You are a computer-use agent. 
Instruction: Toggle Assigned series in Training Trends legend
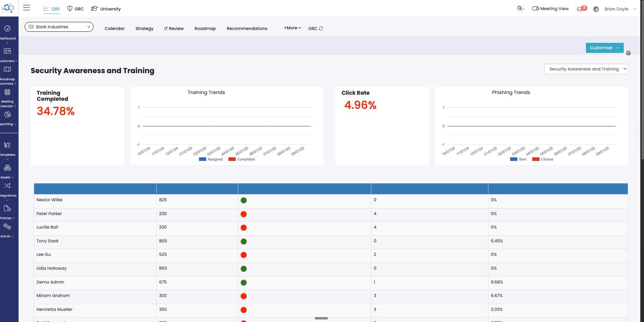pyautogui.click(x=211, y=159)
